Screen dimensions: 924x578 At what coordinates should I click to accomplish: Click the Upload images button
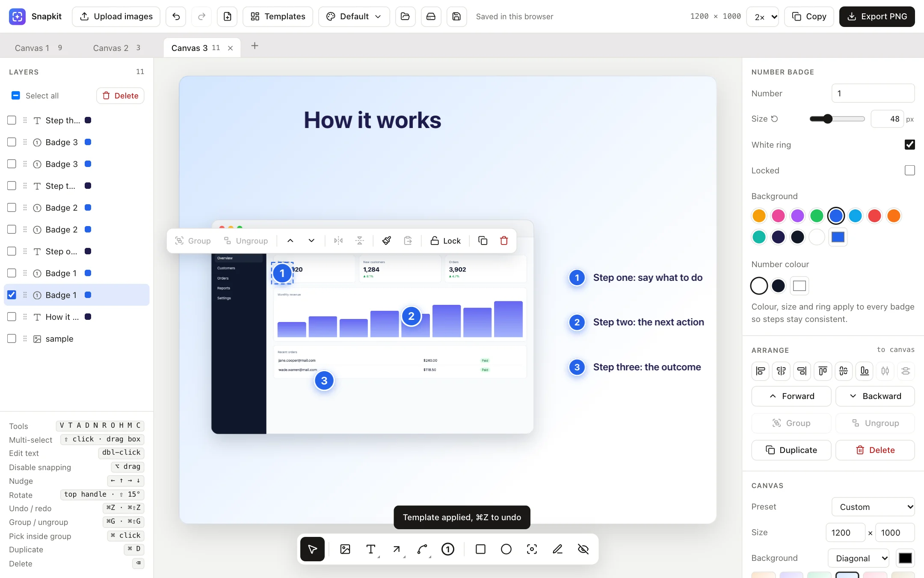click(x=116, y=17)
